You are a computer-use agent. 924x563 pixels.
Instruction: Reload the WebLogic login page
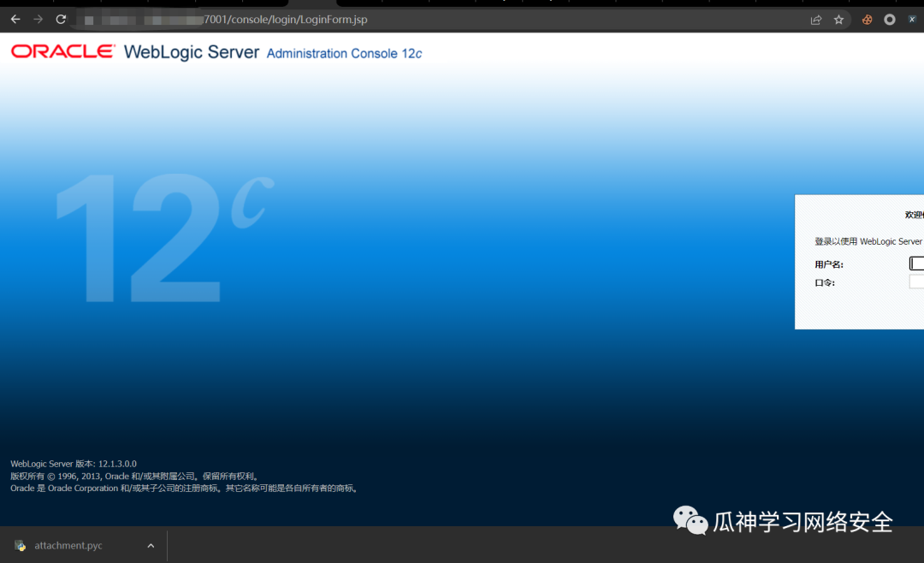pyautogui.click(x=61, y=20)
